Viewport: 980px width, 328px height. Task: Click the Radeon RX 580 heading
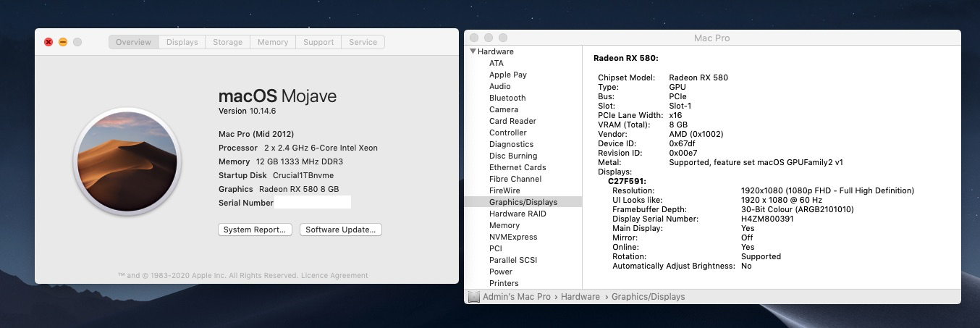625,58
